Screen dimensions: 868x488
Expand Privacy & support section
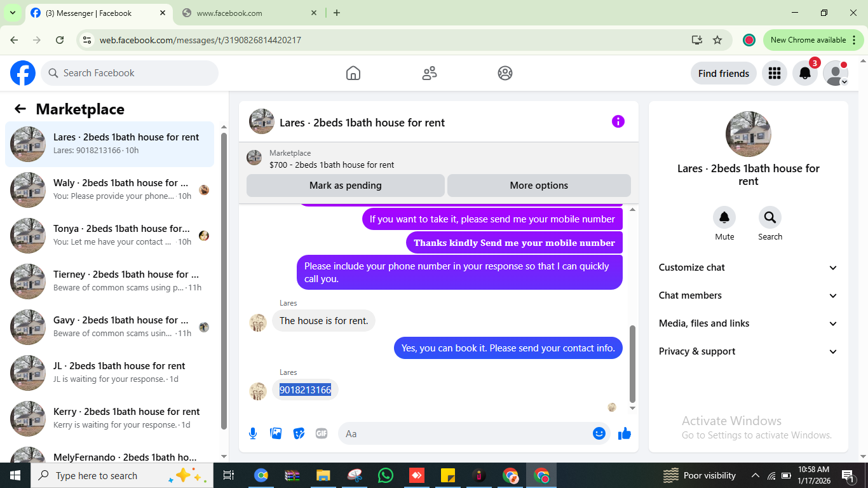coord(749,351)
